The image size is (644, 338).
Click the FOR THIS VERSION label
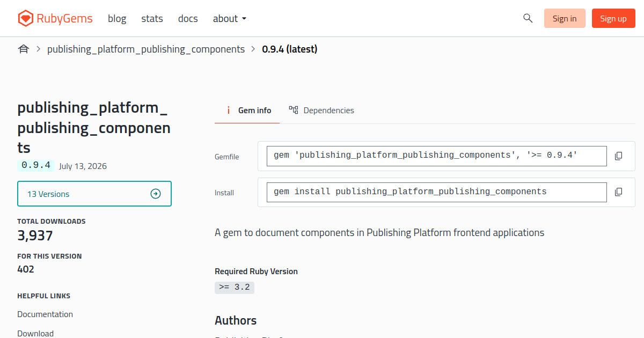click(x=49, y=256)
